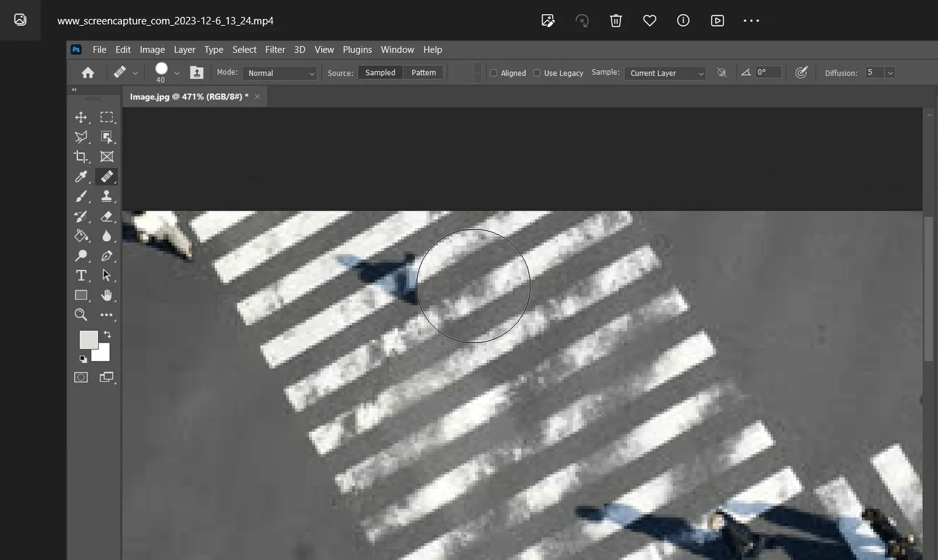
Task: Select the Crop tool
Action: click(81, 156)
